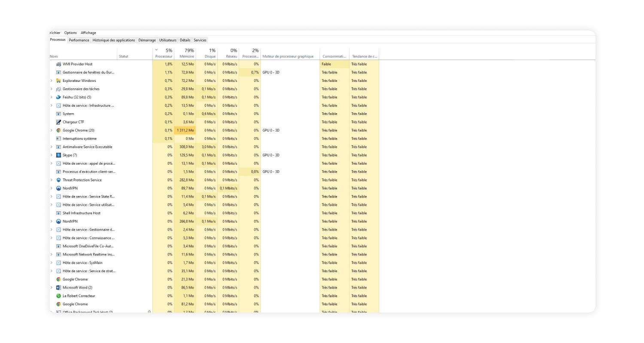Switch to the Performance tab

(79, 40)
